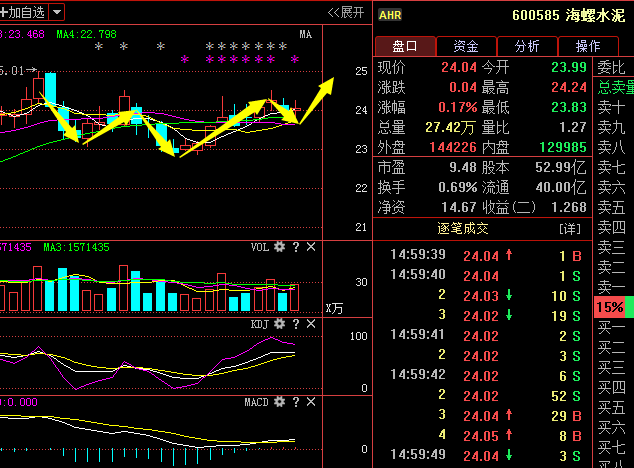
Task: Click the 15% order-ratio indicator
Action: [x=610, y=307]
